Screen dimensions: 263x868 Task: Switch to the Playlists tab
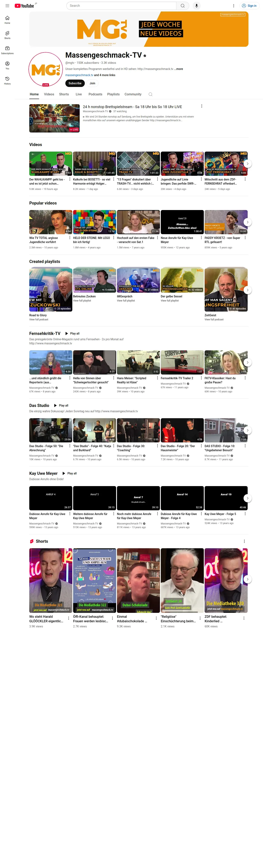113,94
